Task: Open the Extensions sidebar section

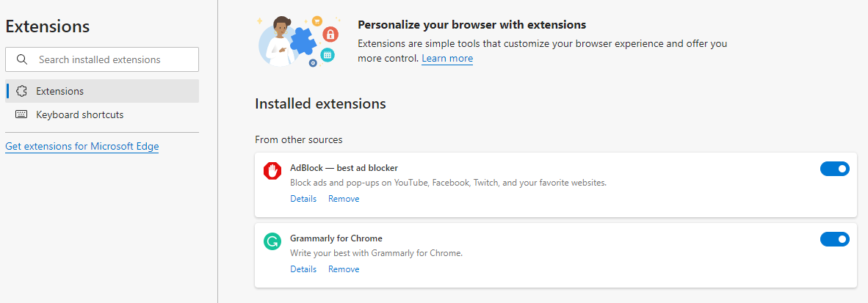Action: 59,91
